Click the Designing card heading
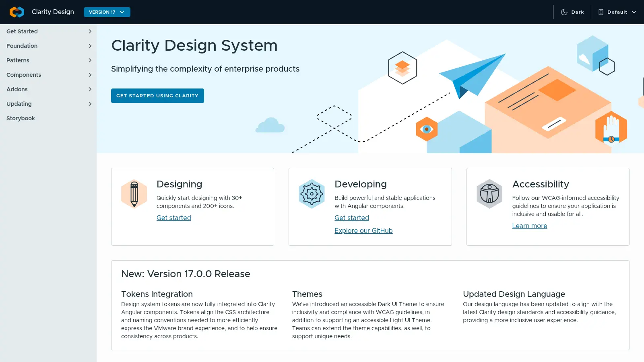 (x=180, y=184)
